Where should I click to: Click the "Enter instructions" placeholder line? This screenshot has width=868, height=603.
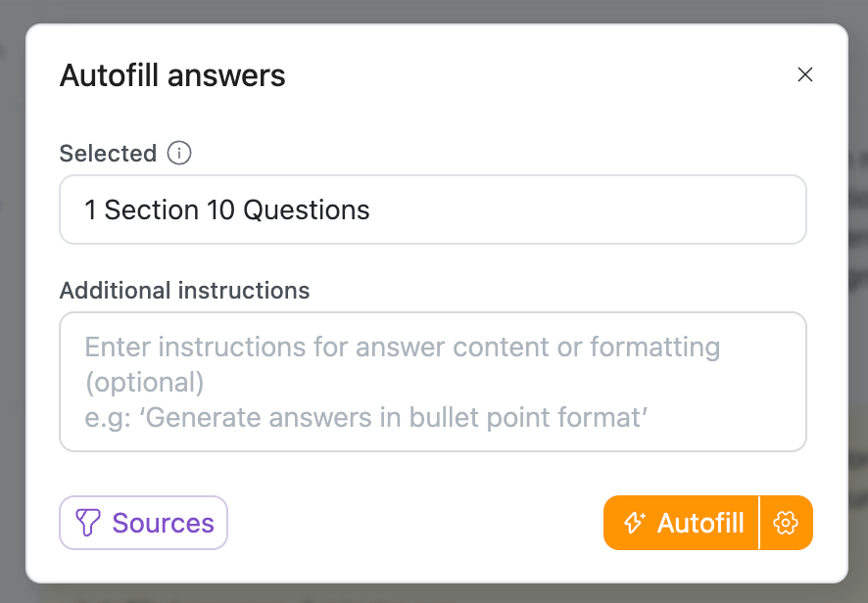[402, 348]
